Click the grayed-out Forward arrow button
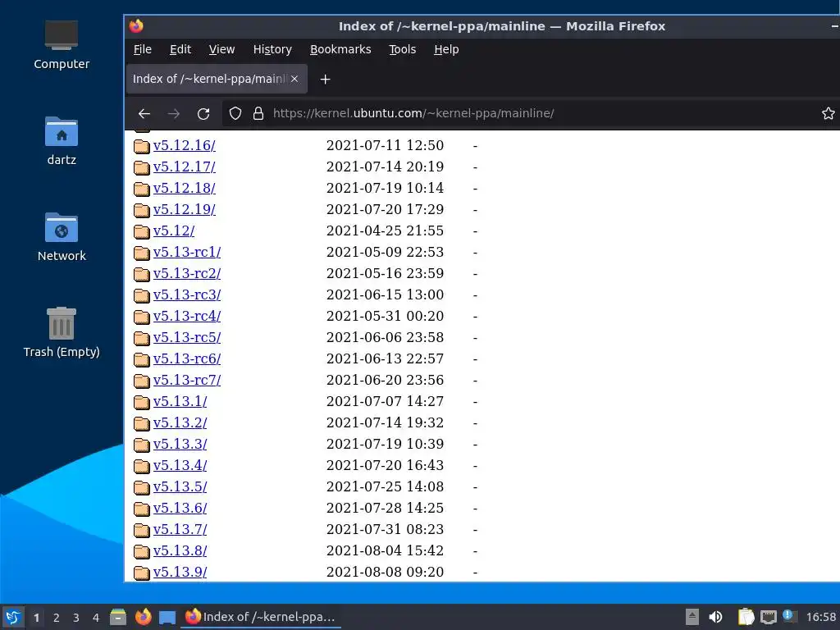This screenshot has height=630, width=840. pos(174,113)
